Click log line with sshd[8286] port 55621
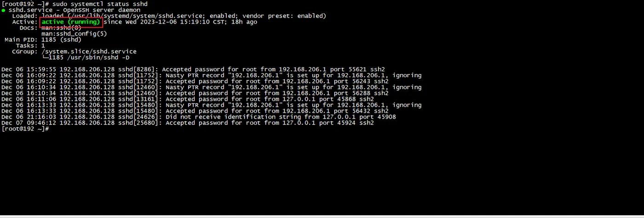This screenshot has height=218, width=644. point(193,69)
